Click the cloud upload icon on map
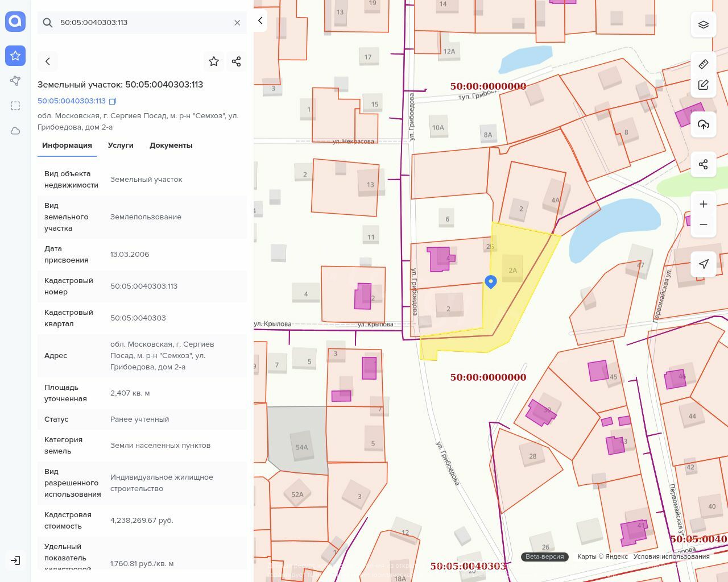This screenshot has width=728, height=582. coord(704,124)
